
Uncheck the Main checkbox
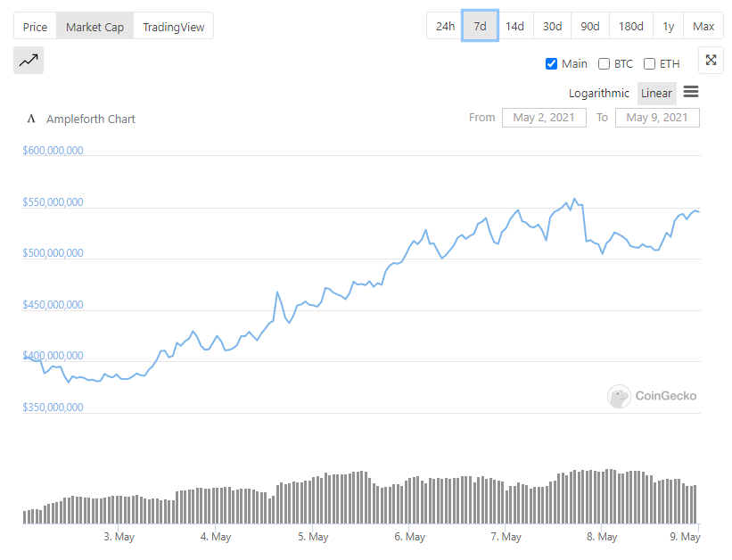tap(551, 64)
